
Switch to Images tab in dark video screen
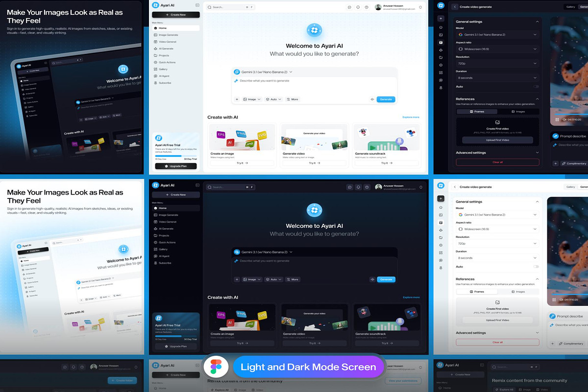518,112
